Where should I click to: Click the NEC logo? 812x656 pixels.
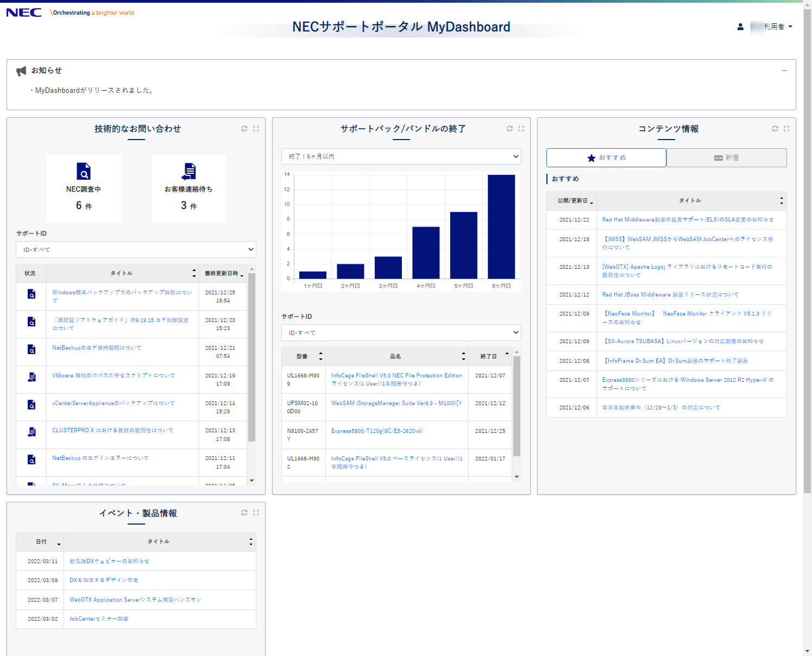tap(24, 12)
